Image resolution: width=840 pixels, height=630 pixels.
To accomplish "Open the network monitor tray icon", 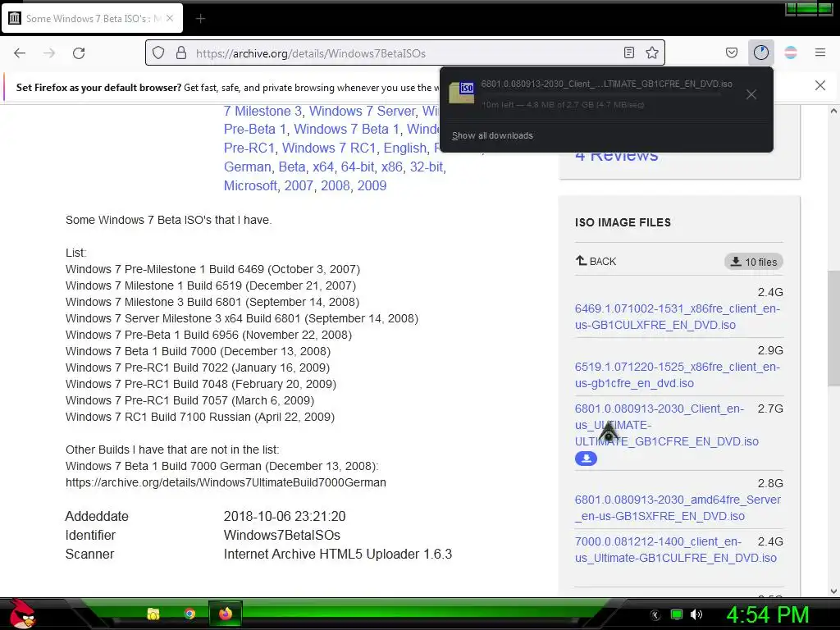I will pos(677,614).
